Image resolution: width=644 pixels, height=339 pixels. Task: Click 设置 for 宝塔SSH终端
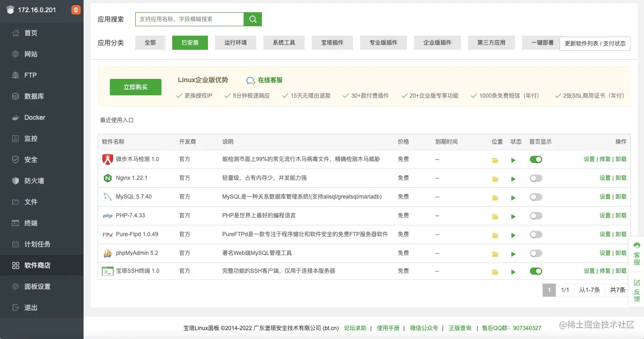click(x=589, y=271)
